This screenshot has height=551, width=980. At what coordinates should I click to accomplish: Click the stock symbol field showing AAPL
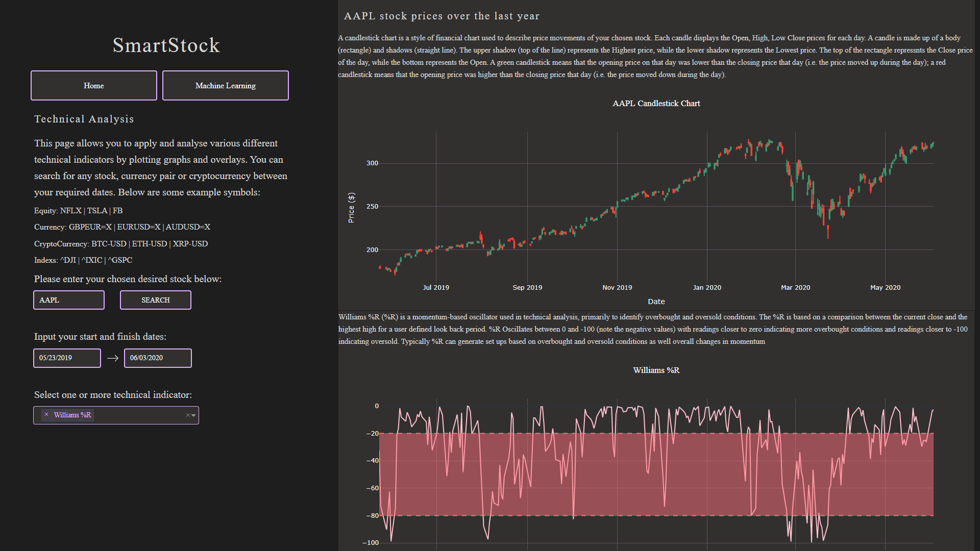68,300
